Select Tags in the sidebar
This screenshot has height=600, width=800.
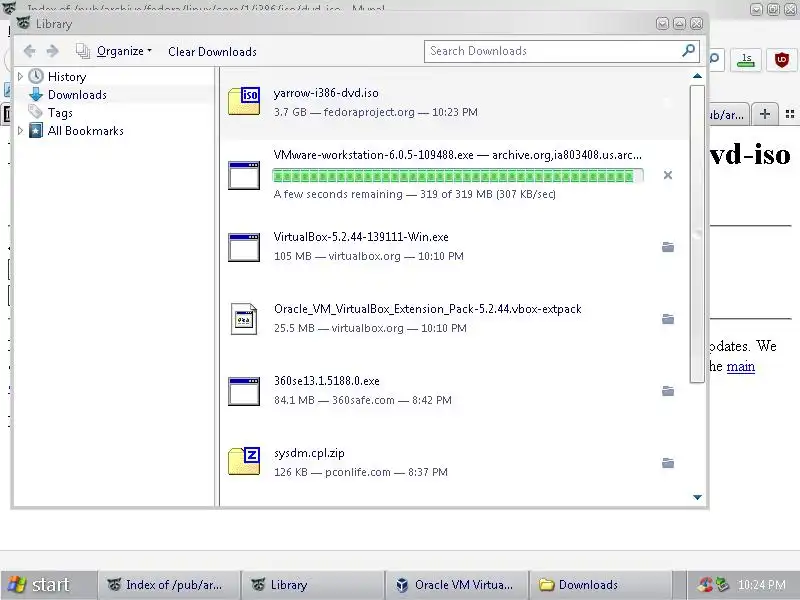60,112
